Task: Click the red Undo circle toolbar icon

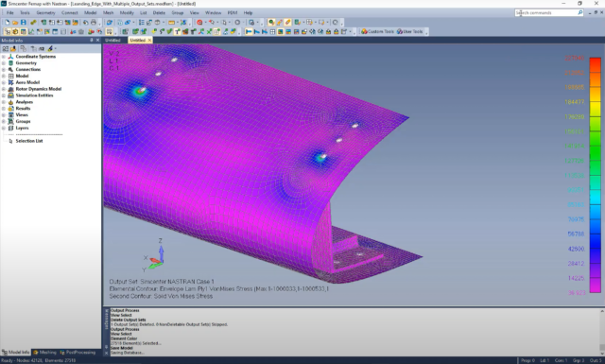Action: coord(199,23)
